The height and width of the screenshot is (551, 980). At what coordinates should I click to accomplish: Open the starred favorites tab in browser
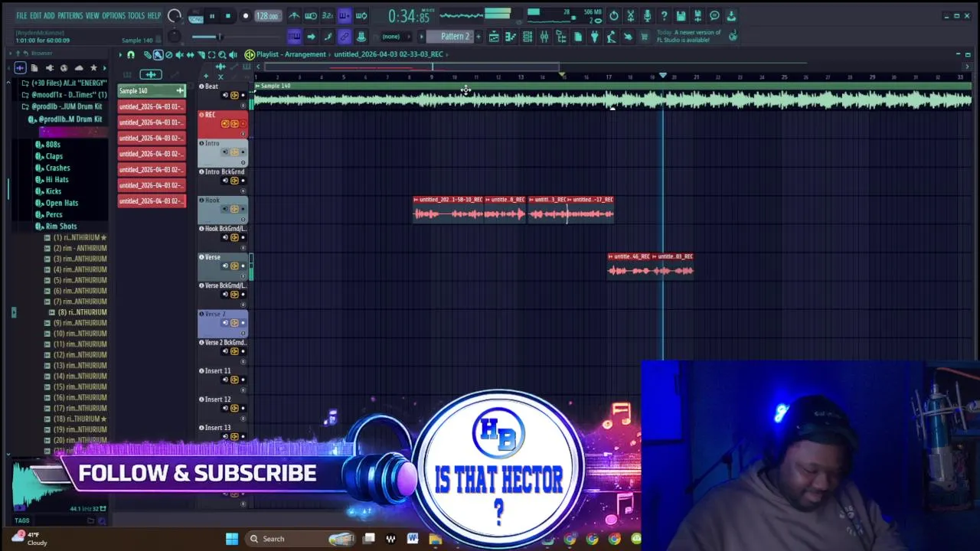tap(93, 67)
